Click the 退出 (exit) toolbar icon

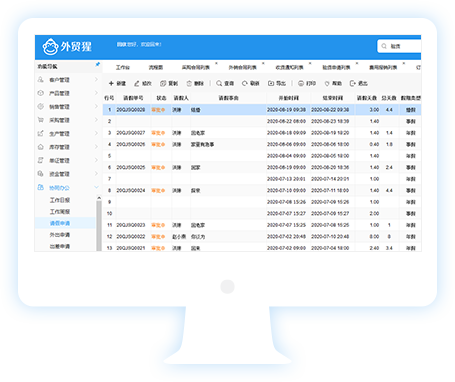click(x=353, y=83)
